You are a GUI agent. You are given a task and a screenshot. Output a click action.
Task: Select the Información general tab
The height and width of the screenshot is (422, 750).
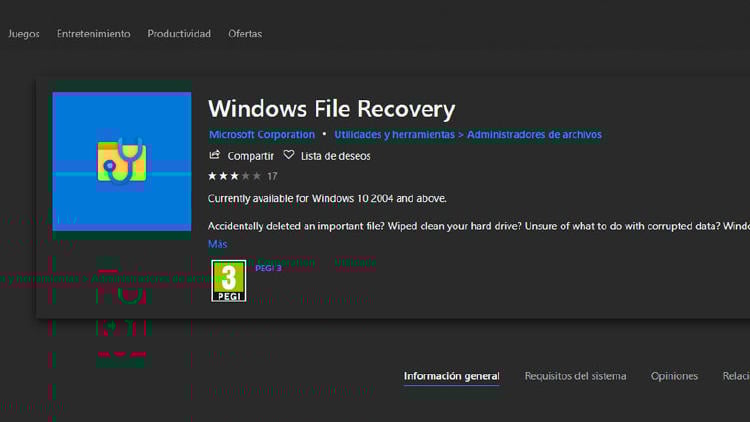[452, 376]
